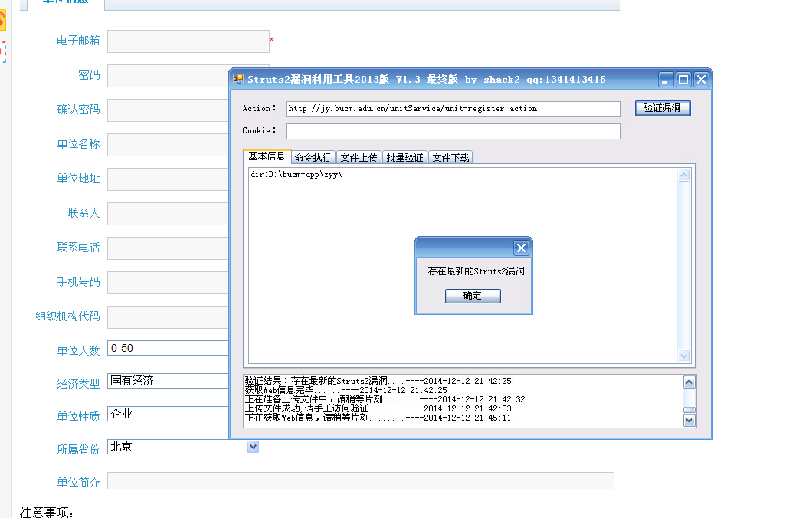Open the 批量验证 tab

(404, 158)
